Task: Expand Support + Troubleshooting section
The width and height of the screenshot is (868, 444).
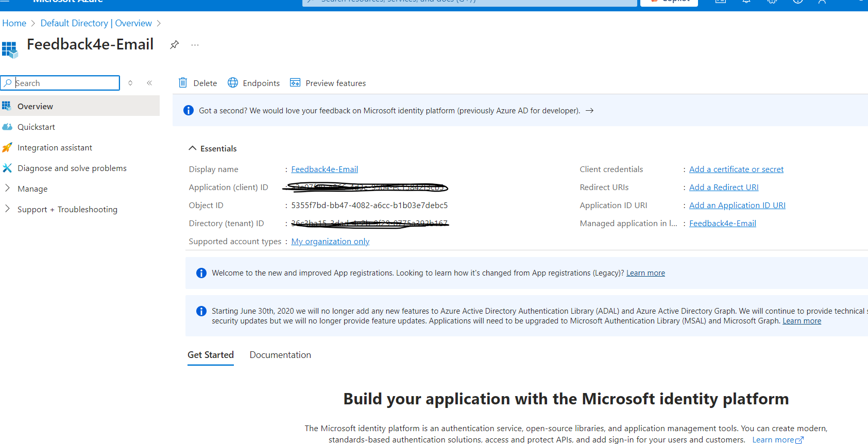Action: point(67,210)
